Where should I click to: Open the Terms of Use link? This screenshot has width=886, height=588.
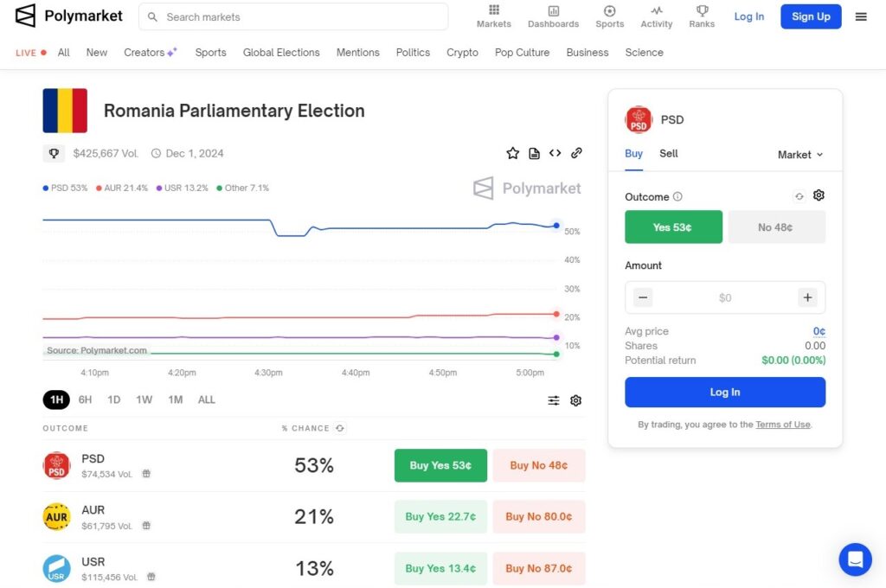click(782, 425)
